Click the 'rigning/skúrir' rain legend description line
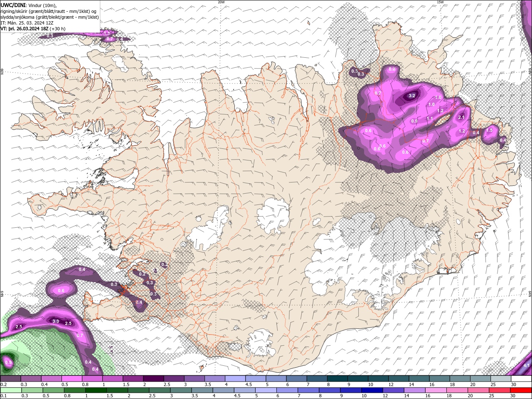Image resolution: width=532 pixels, height=399 pixels. pos(49,11)
